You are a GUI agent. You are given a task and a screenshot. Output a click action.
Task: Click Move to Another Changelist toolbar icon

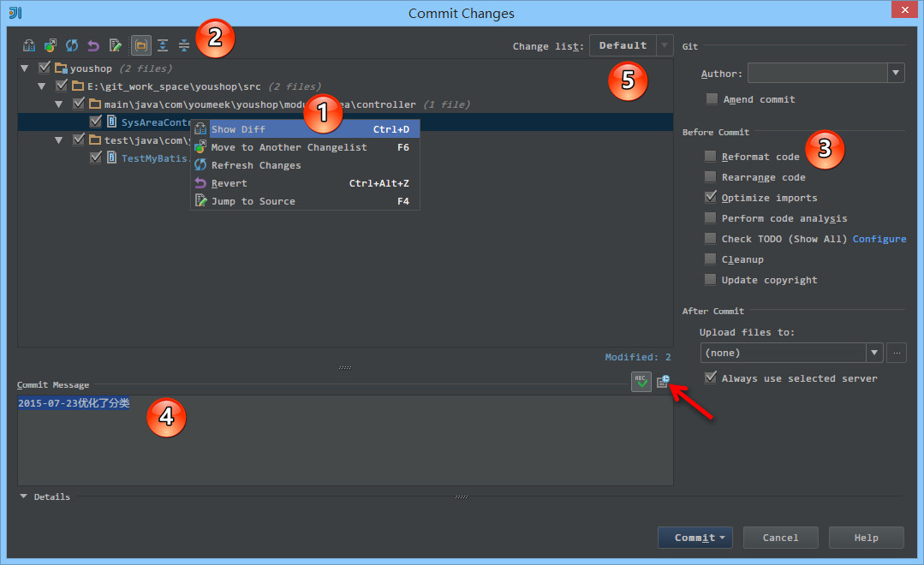click(x=51, y=45)
